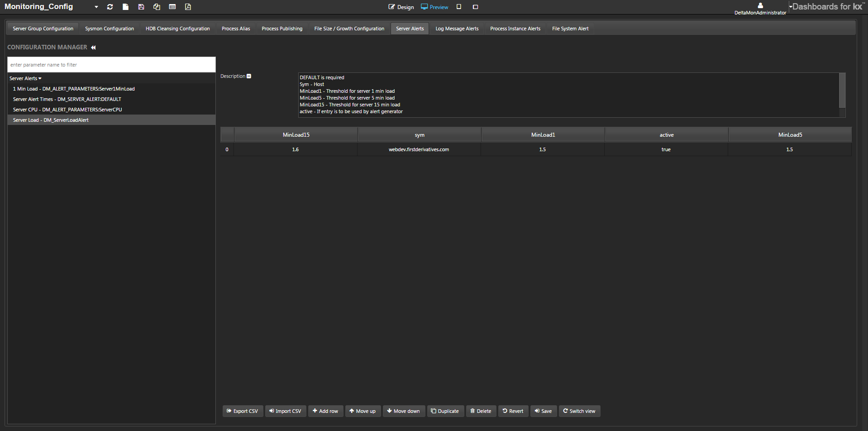
Task: Click webdev.firstderivatives.com cell
Action: coord(419,149)
